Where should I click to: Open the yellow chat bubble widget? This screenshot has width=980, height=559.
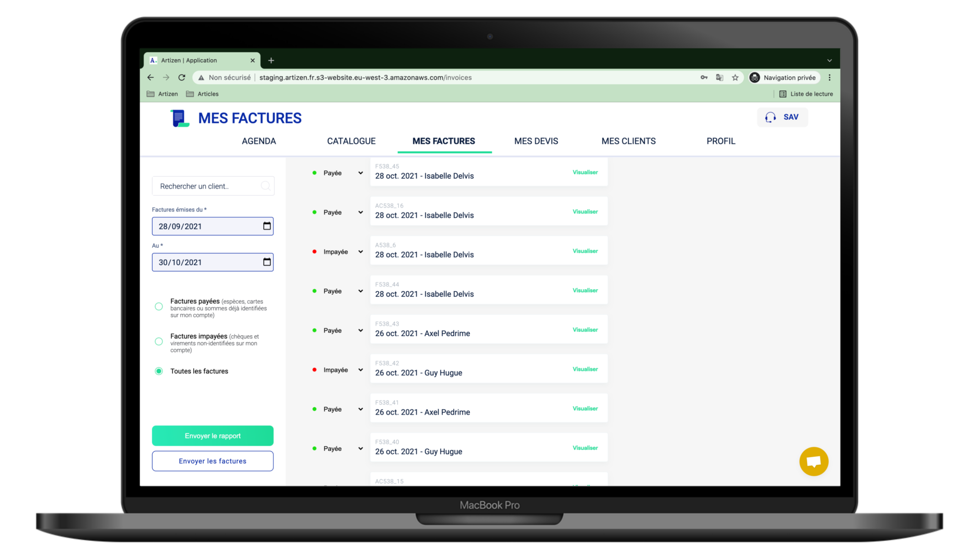pos(814,461)
